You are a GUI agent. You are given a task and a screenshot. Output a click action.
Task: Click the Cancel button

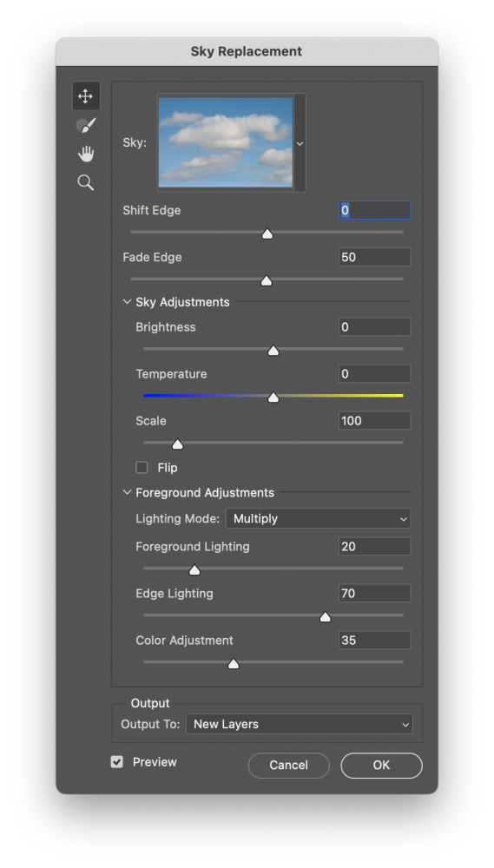[288, 765]
